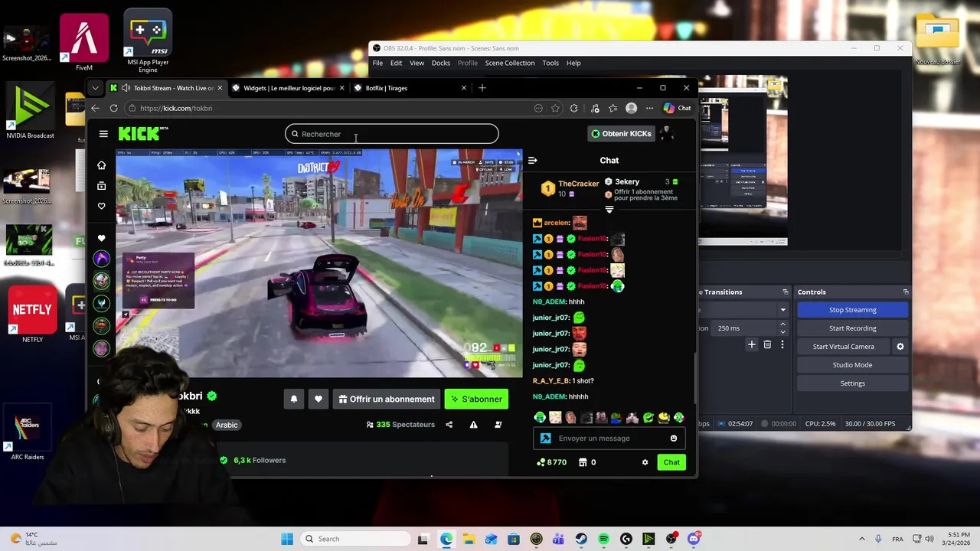The image size is (980, 551).
Task: Open Spotify from the taskbar
Action: (603, 539)
